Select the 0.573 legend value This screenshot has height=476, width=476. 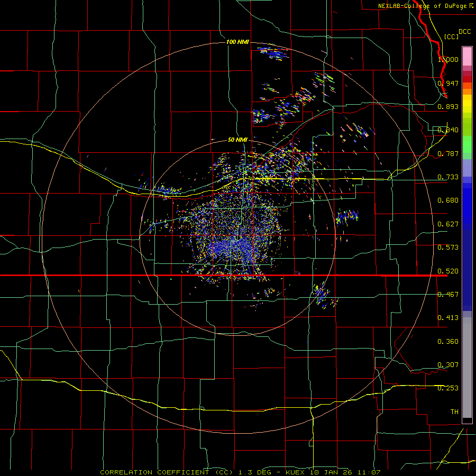(x=448, y=248)
